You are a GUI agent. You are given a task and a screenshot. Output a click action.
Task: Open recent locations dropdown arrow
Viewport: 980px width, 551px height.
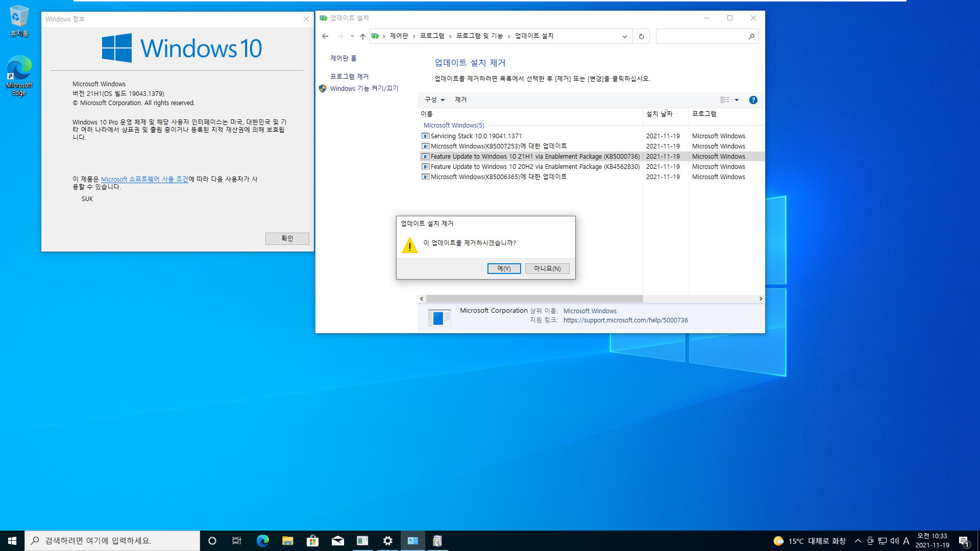352,36
